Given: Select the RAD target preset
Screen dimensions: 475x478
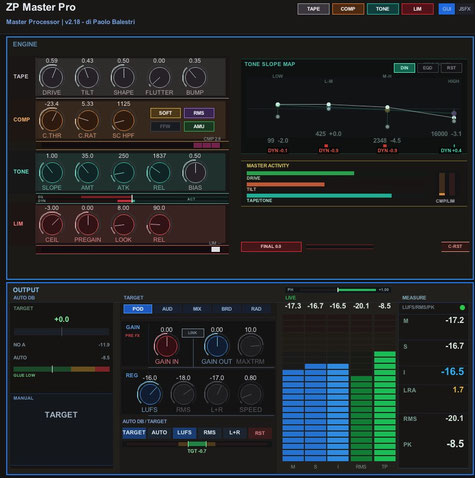Looking at the screenshot, I should (256, 309).
